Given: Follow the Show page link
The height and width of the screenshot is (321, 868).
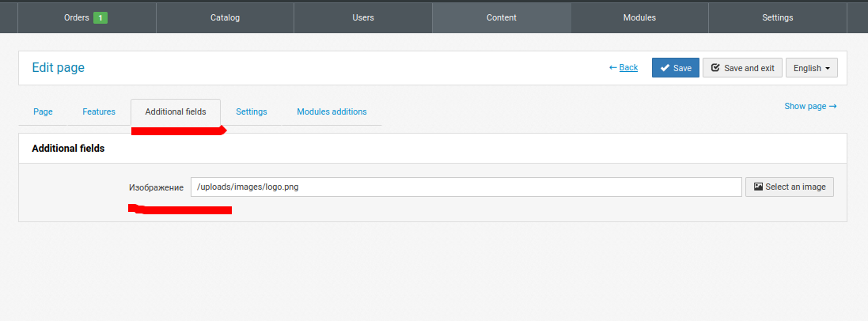Looking at the screenshot, I should click(x=810, y=106).
